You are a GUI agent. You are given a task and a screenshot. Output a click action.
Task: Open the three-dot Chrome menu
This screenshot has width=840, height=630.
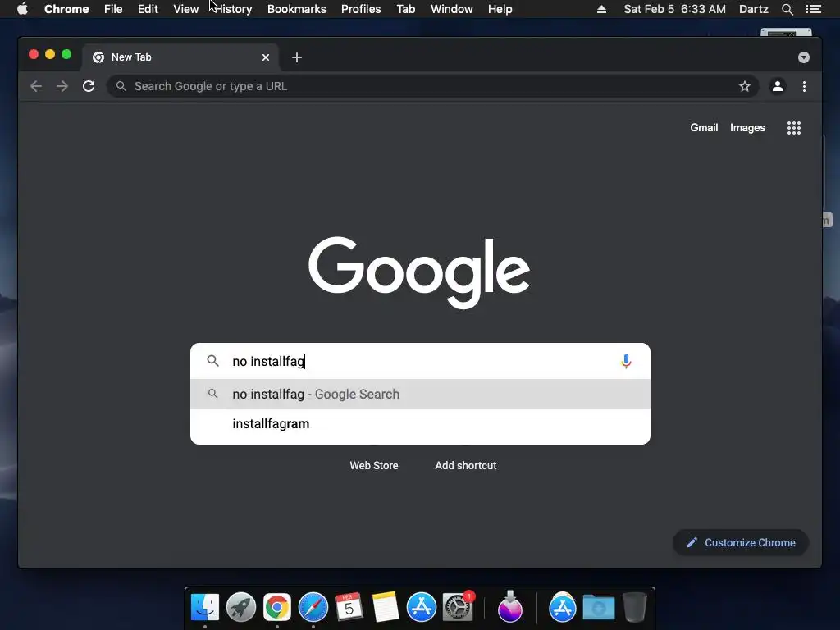[x=804, y=86]
